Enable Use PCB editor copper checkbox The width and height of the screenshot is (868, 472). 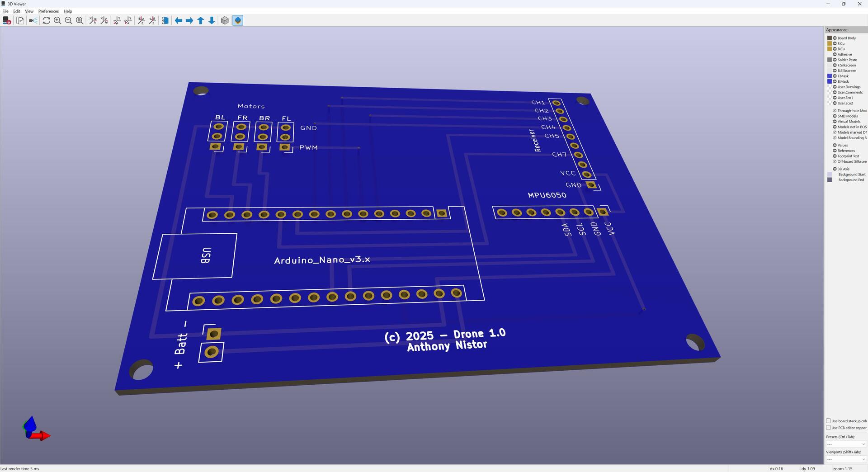[x=829, y=428]
